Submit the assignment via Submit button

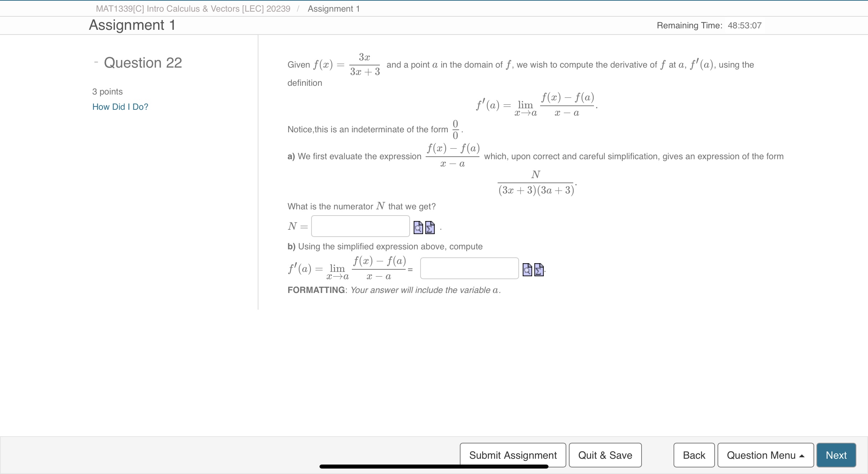(x=513, y=455)
